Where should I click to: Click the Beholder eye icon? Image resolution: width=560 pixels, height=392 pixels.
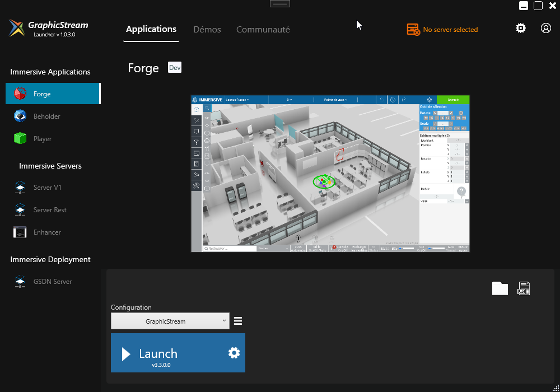click(20, 116)
